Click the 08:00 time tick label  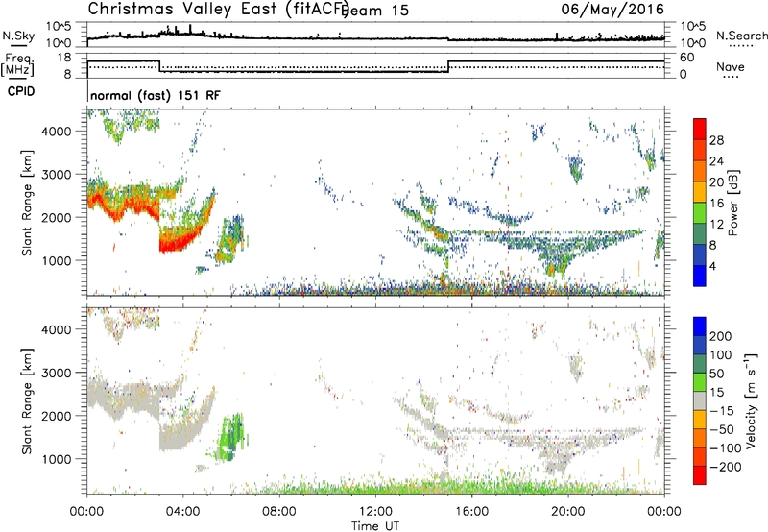[x=279, y=512]
